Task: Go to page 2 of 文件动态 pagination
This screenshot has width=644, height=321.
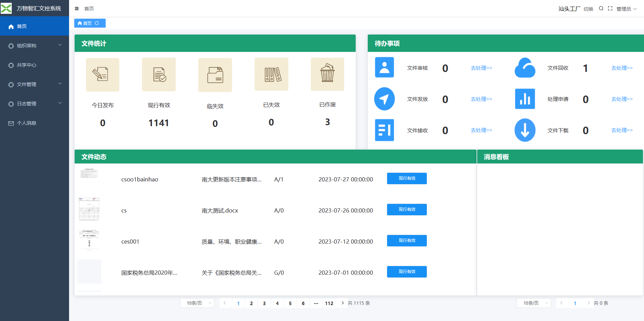Action: pos(251,303)
